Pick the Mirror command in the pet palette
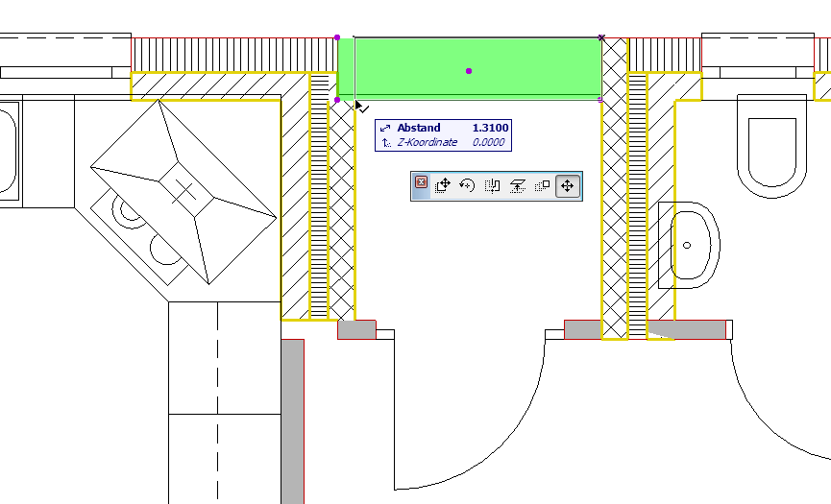831x504 pixels. [x=492, y=186]
